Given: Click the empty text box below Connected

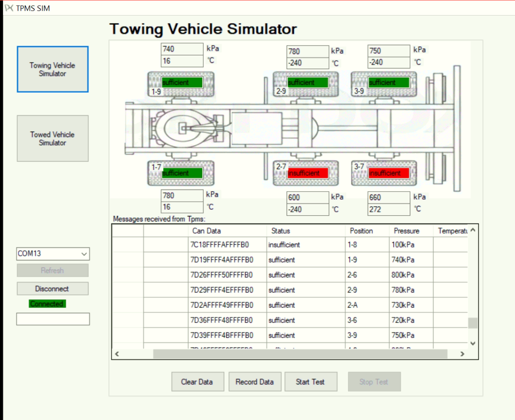Looking at the screenshot, I should tap(53, 319).
